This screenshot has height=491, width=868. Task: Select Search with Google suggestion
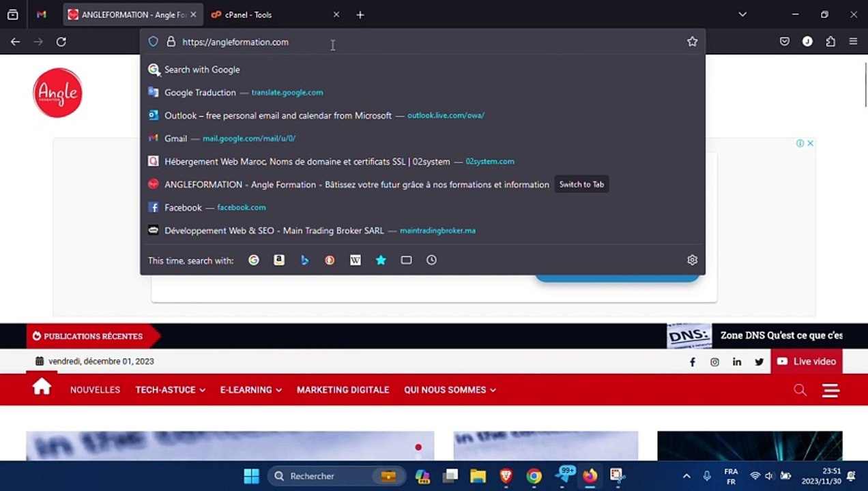pos(422,70)
